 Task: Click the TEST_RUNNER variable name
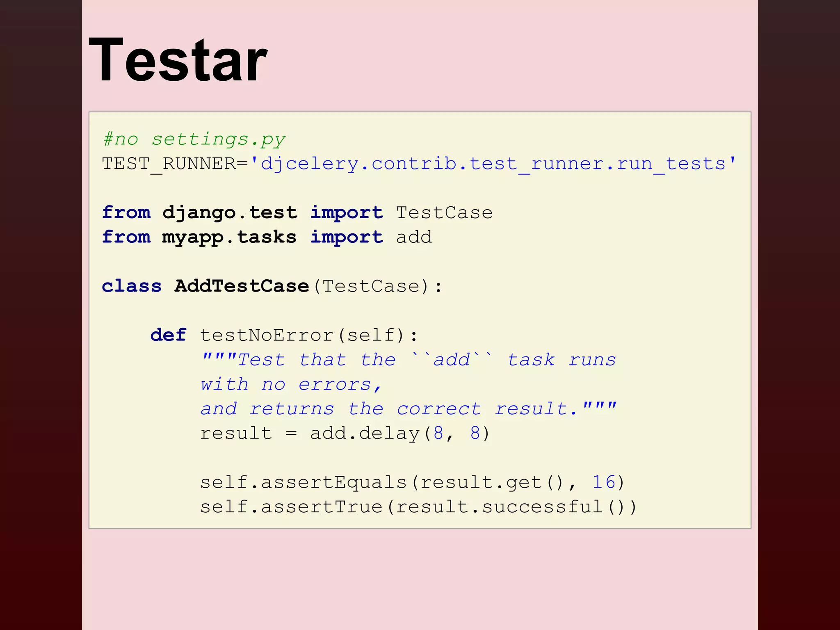pyautogui.click(x=169, y=164)
